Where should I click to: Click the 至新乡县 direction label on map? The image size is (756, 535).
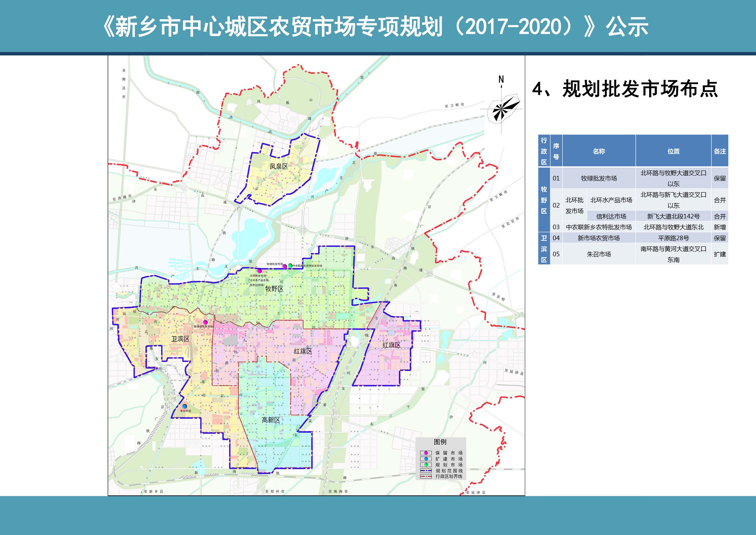(154, 491)
